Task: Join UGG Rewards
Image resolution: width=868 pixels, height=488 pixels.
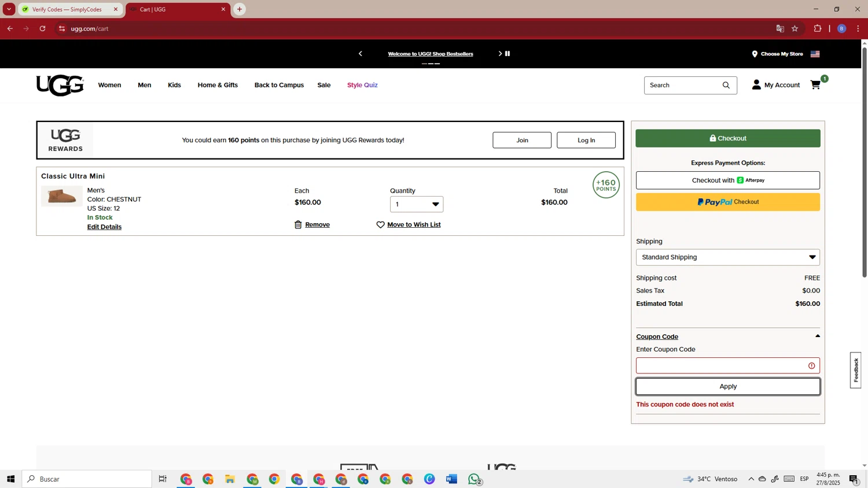Action: [x=522, y=140]
